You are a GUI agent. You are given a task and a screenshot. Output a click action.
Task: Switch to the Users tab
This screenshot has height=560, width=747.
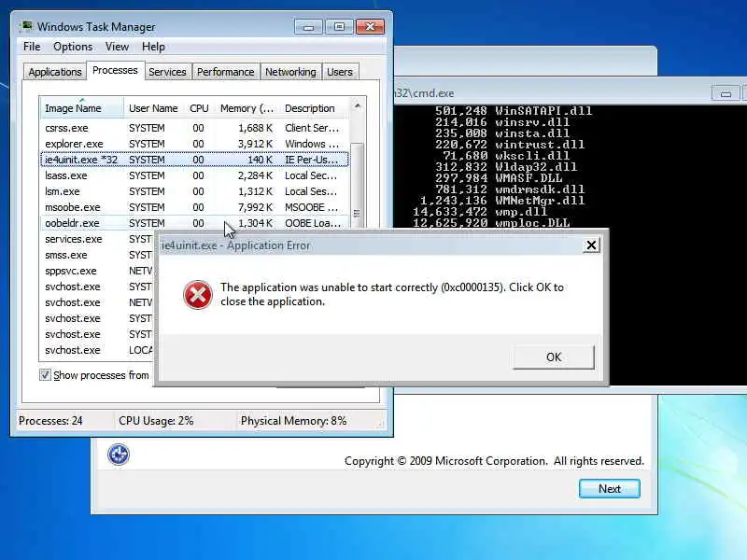(340, 72)
